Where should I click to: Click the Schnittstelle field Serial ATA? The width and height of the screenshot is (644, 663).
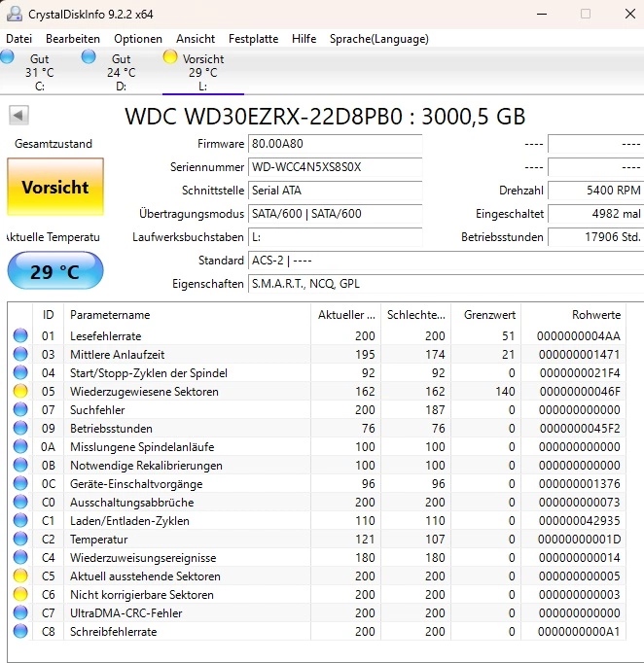click(335, 191)
